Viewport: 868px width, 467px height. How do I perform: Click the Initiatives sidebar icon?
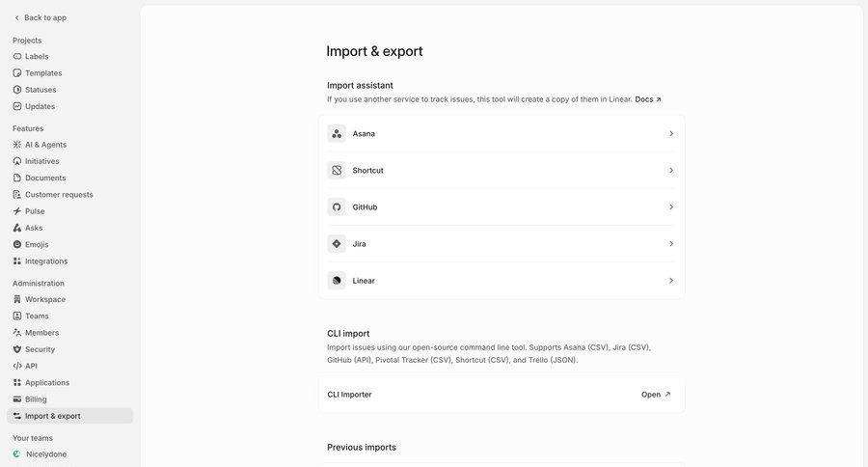17,161
